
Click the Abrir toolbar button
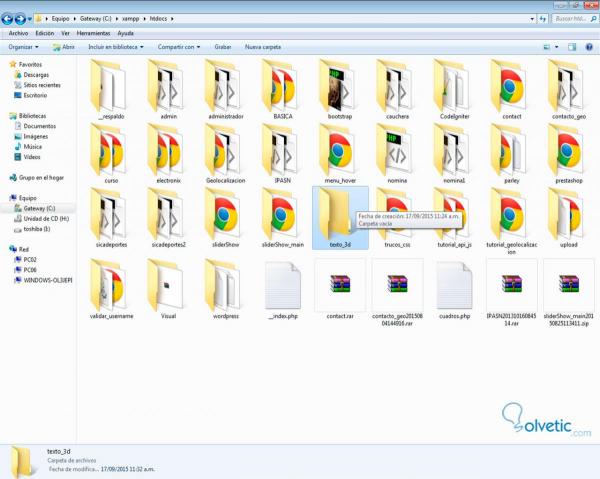click(64, 47)
